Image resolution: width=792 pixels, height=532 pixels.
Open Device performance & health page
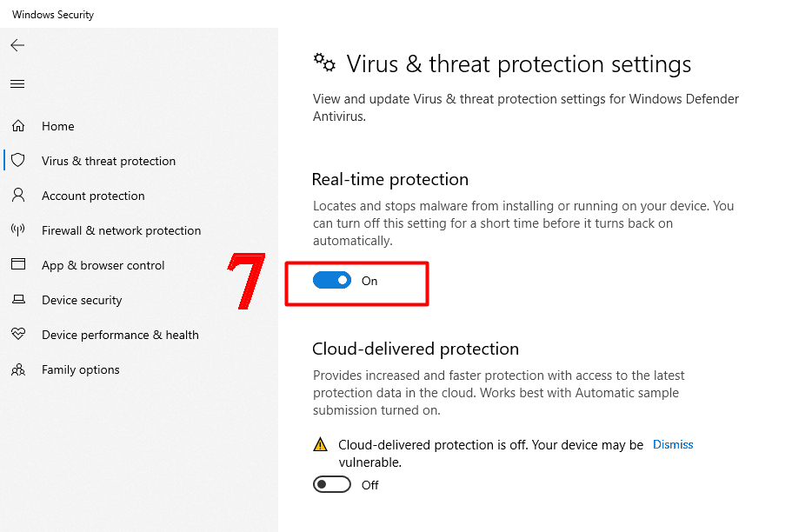(120, 335)
